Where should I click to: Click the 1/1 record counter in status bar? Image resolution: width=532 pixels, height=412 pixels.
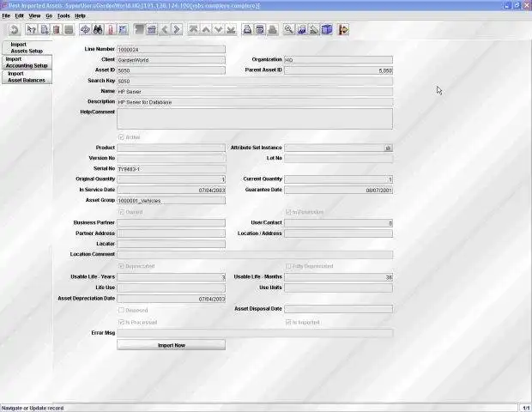pyautogui.click(x=525, y=408)
